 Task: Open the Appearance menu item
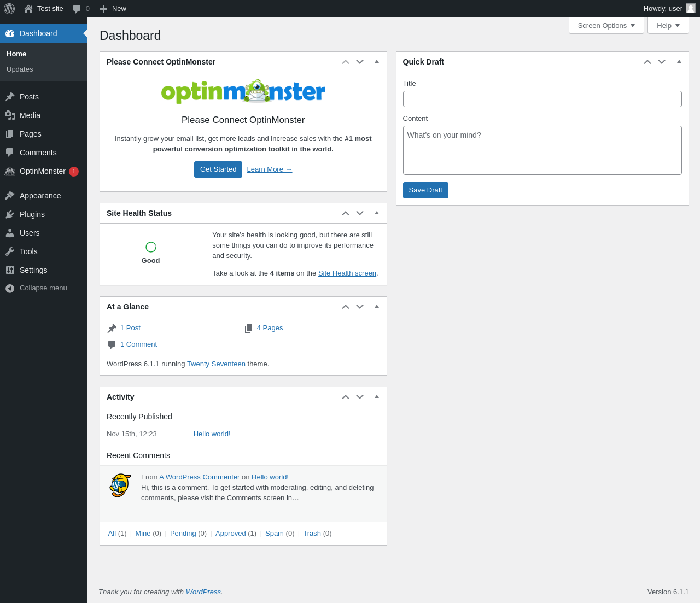pos(44,196)
